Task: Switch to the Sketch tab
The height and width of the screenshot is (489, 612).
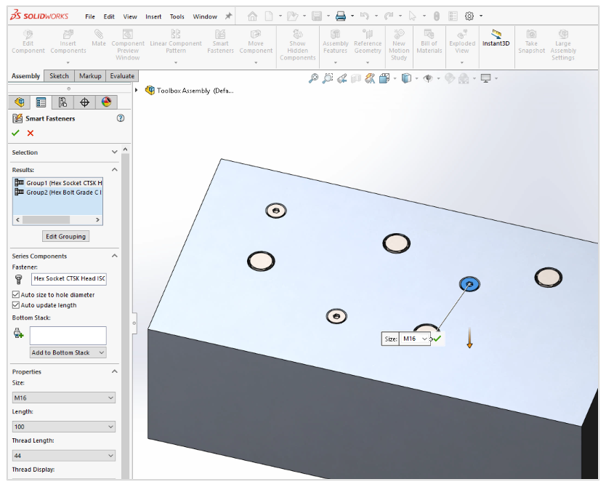Action: pyautogui.click(x=59, y=76)
